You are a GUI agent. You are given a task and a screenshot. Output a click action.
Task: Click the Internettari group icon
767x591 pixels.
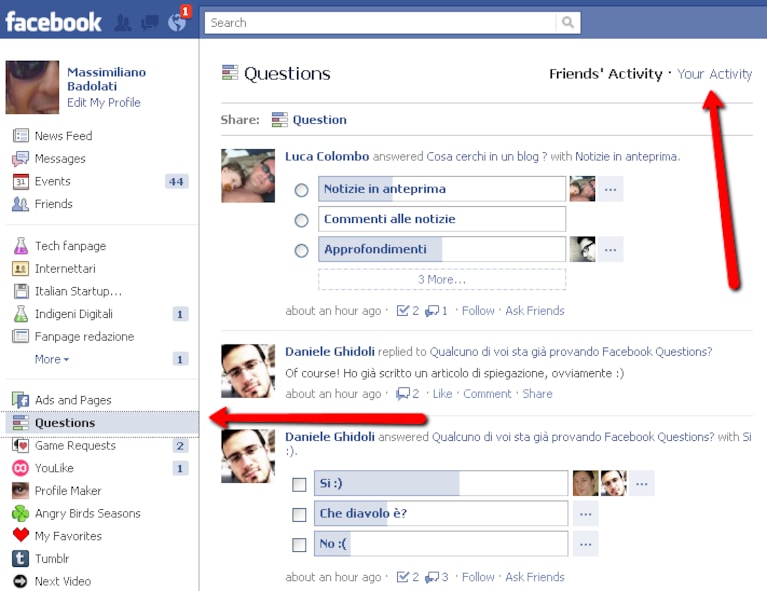click(x=21, y=269)
